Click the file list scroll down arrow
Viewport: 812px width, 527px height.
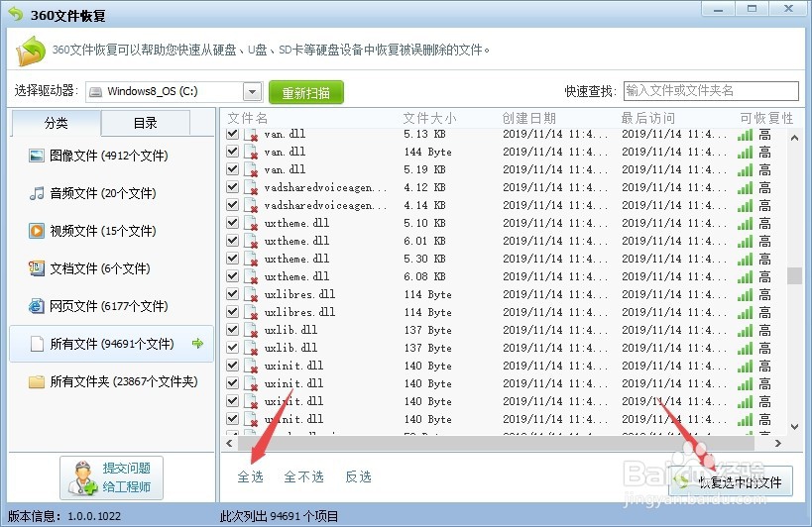(x=794, y=427)
